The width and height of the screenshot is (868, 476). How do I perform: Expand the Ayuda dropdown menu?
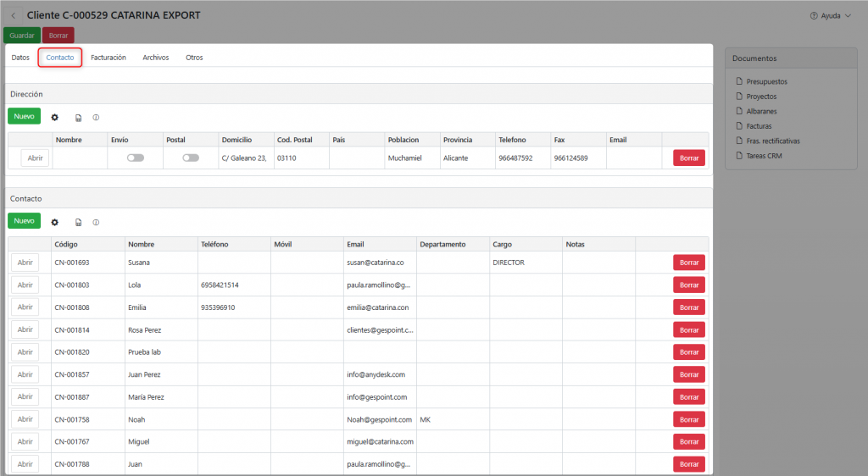pos(831,15)
